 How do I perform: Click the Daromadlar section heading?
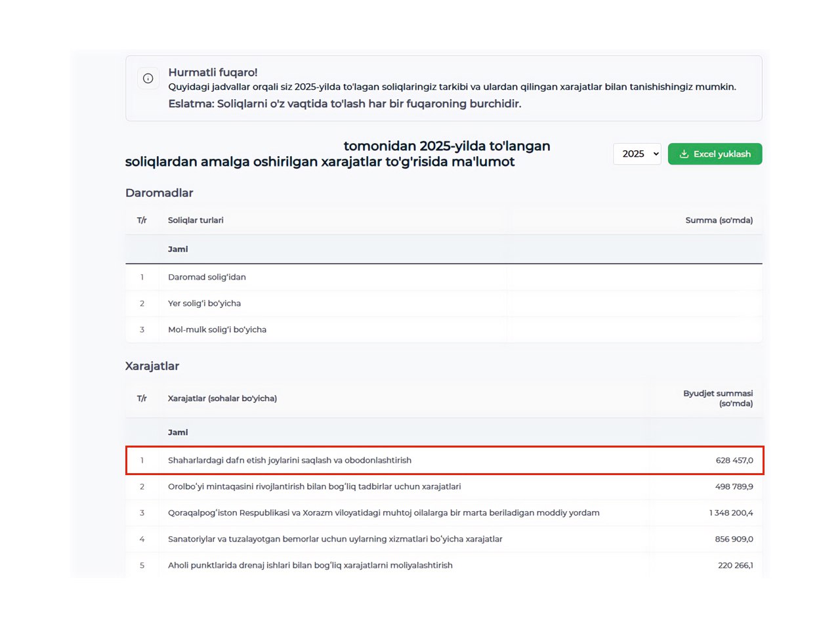(159, 193)
